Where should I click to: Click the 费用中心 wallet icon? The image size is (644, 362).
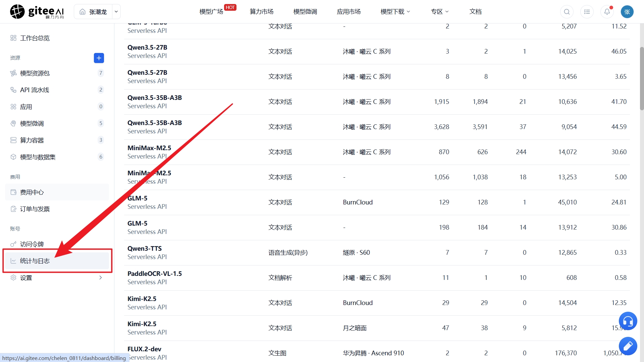tap(13, 192)
